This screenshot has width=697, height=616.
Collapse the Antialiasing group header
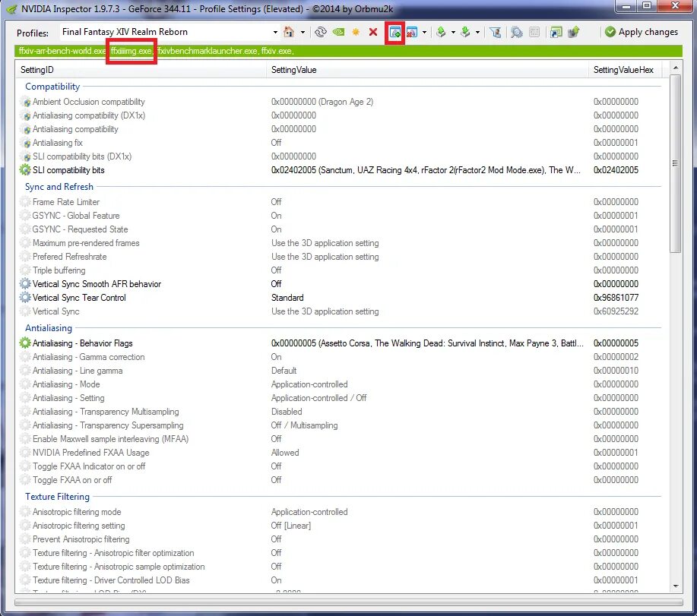point(49,328)
